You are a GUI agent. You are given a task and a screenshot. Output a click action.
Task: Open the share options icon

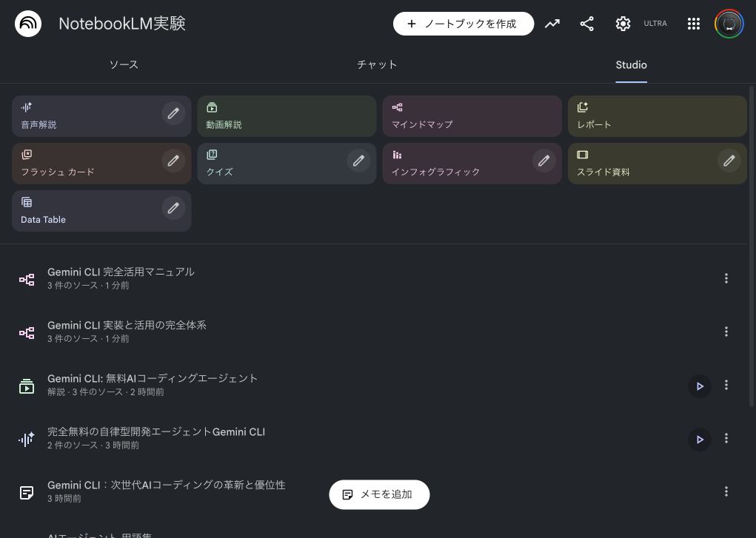click(x=587, y=23)
